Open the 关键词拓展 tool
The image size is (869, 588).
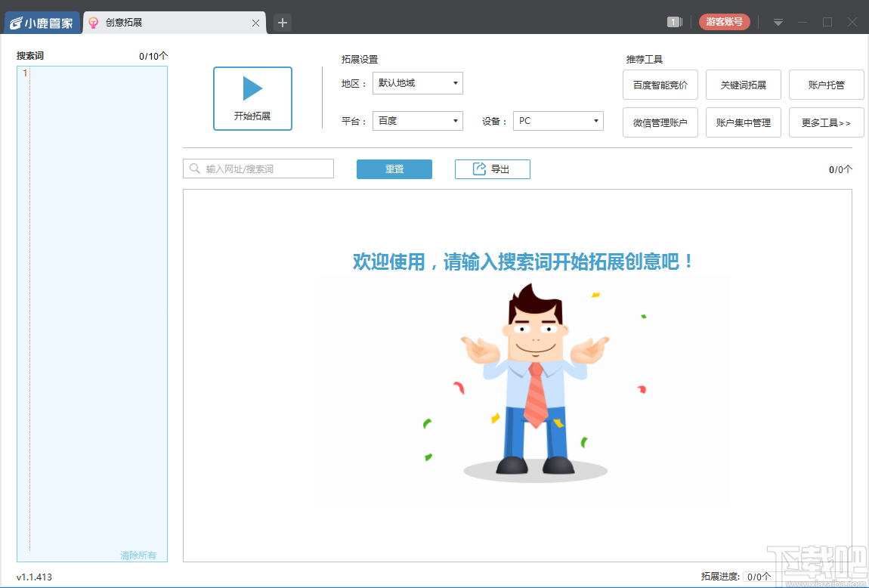click(743, 85)
